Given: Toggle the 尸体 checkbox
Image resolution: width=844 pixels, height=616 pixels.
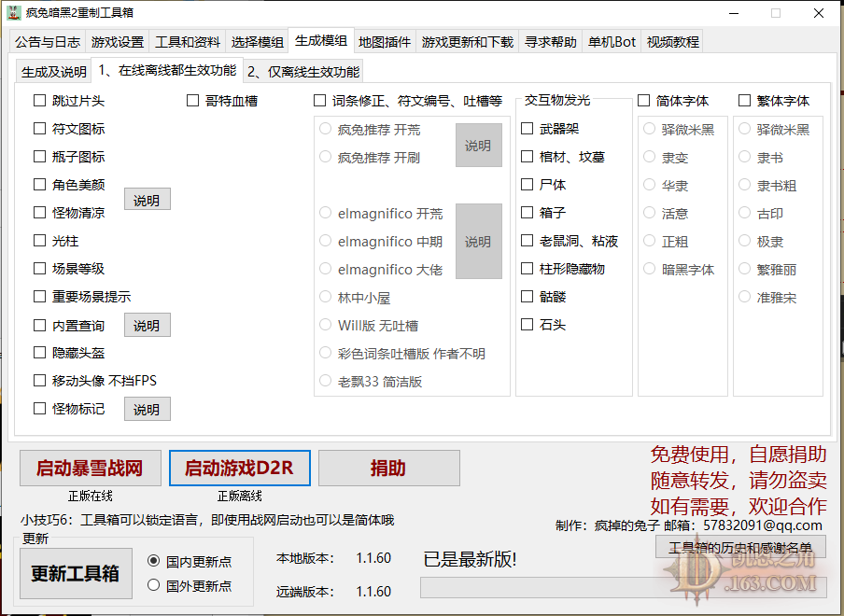Looking at the screenshot, I should click(527, 185).
